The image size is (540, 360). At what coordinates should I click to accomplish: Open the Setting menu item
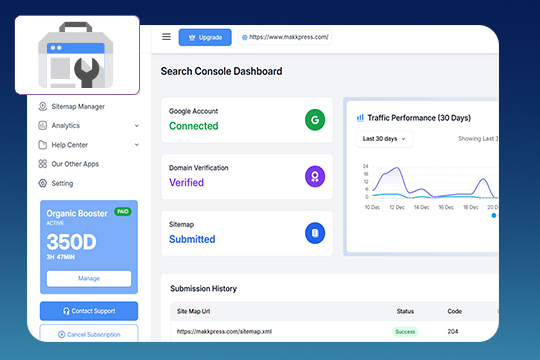tap(62, 183)
